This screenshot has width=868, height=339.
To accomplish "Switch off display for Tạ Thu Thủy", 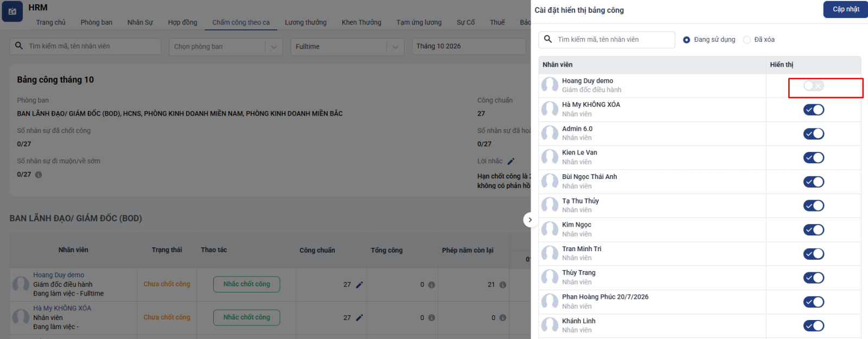I will click(814, 206).
